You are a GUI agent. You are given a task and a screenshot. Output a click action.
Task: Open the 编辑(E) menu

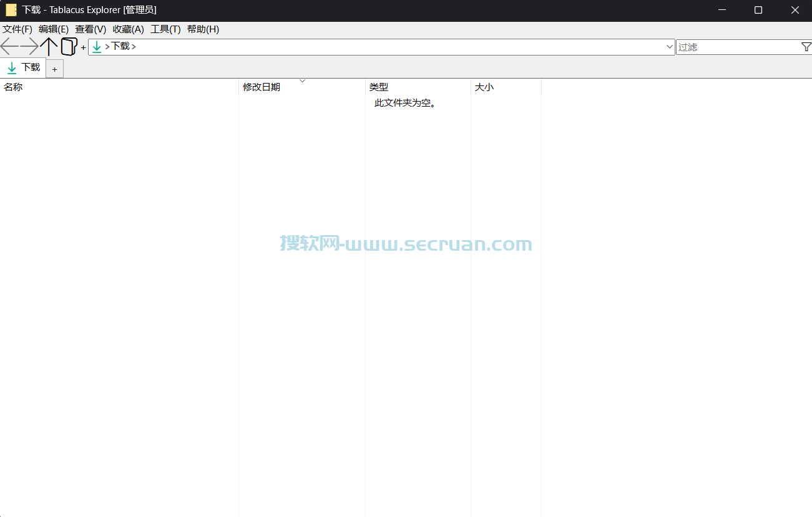pyautogui.click(x=54, y=29)
